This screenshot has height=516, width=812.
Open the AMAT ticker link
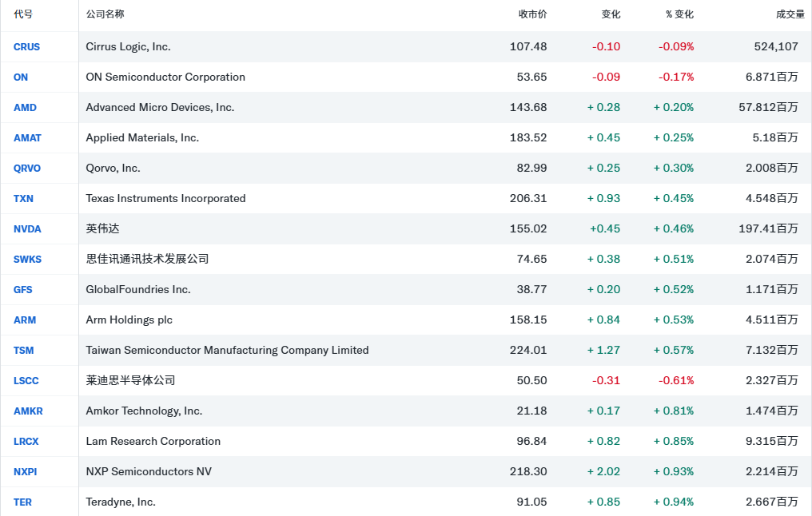coord(27,138)
